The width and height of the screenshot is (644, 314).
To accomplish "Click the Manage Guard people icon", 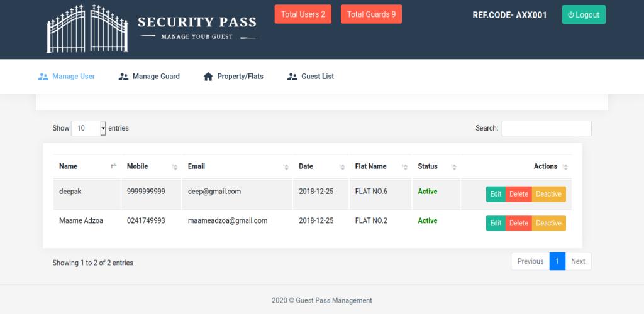I will click(124, 77).
